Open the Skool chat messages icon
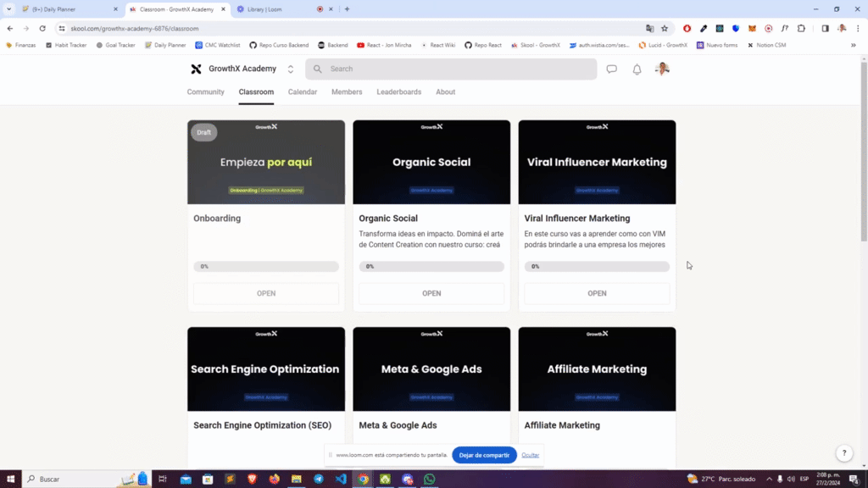Image resolution: width=868 pixels, height=488 pixels. click(611, 69)
